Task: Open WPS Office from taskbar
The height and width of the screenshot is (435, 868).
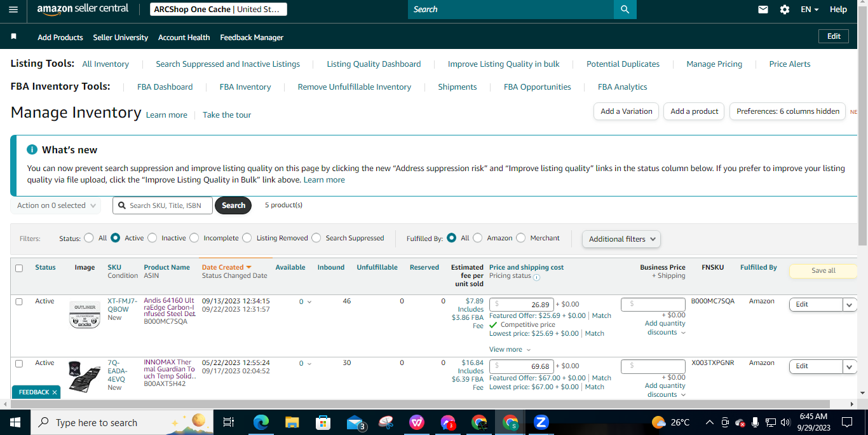Action: [x=417, y=422]
